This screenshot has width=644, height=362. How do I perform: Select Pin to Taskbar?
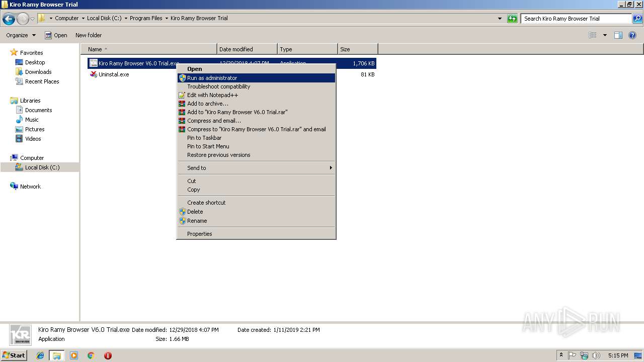click(256, 138)
